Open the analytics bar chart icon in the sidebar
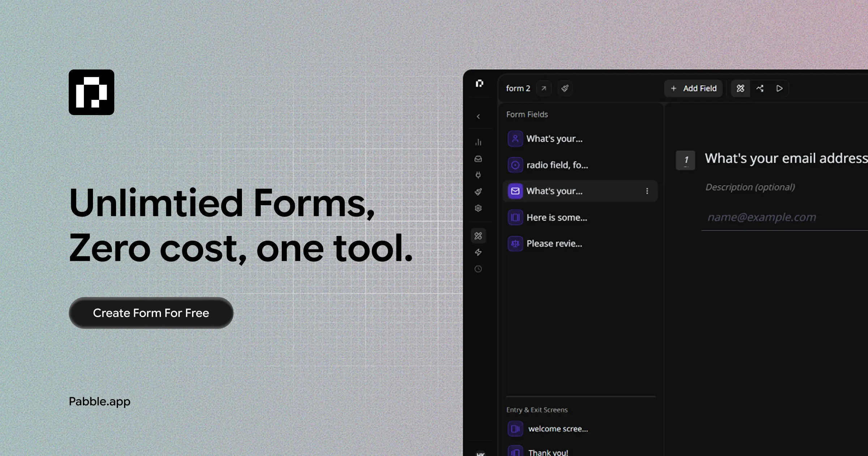868x456 pixels. pyautogui.click(x=478, y=142)
